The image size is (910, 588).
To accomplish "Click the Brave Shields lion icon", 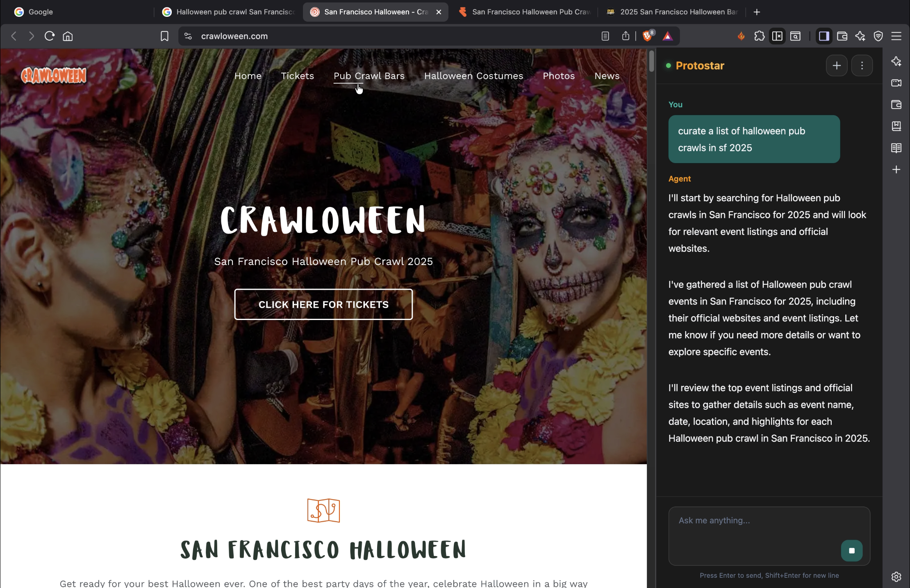I will (647, 36).
